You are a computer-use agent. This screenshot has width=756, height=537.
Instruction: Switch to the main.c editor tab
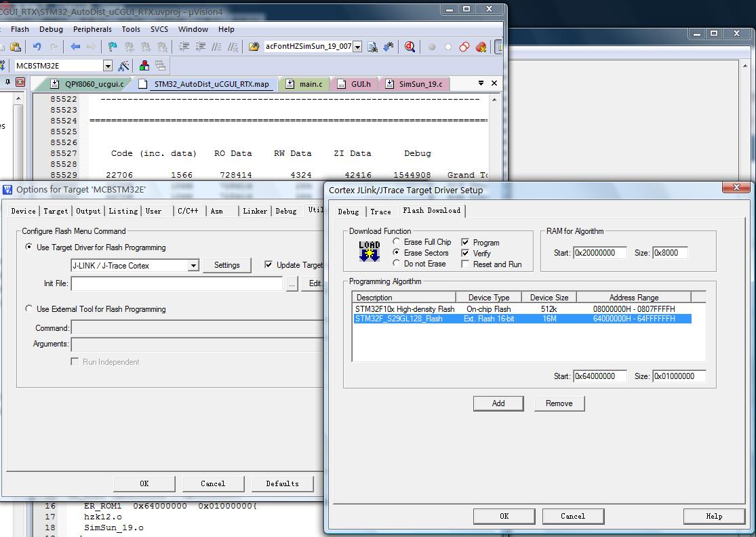click(305, 84)
